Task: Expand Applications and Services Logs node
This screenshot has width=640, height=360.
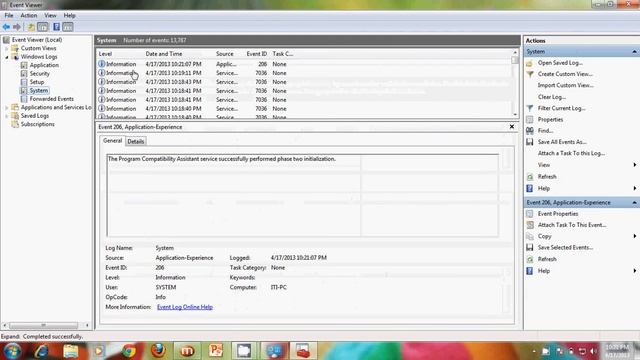Action: pos(7,107)
